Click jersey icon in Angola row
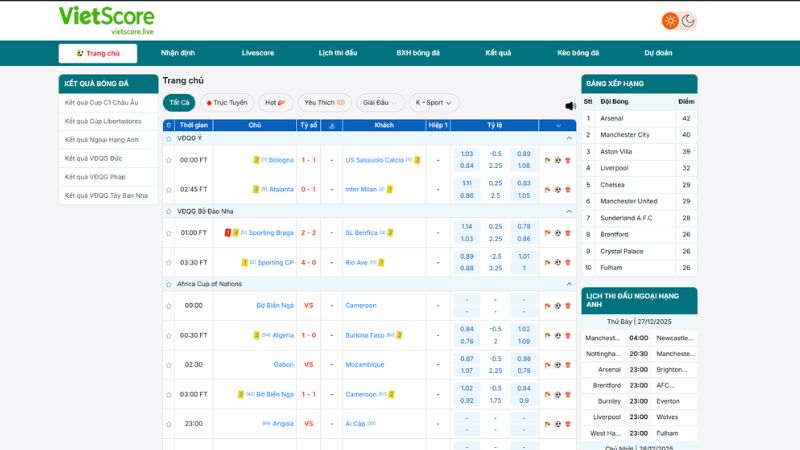Image resolution: width=800 pixels, height=450 pixels. click(x=568, y=424)
